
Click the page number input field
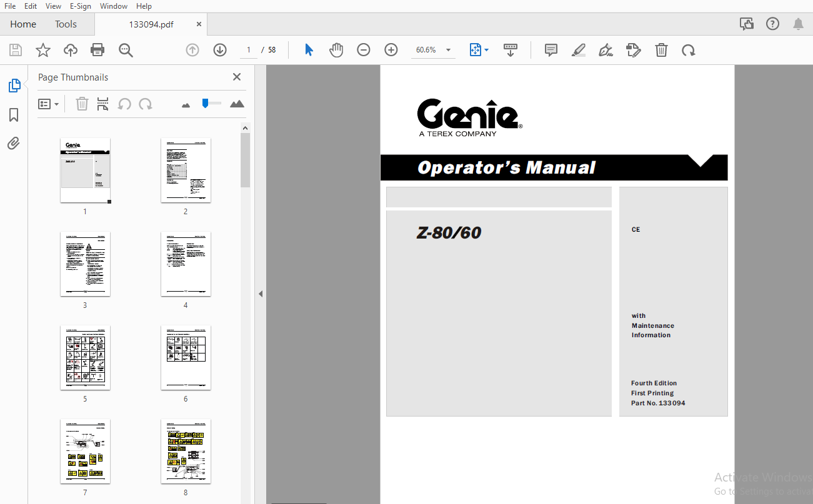tap(249, 50)
